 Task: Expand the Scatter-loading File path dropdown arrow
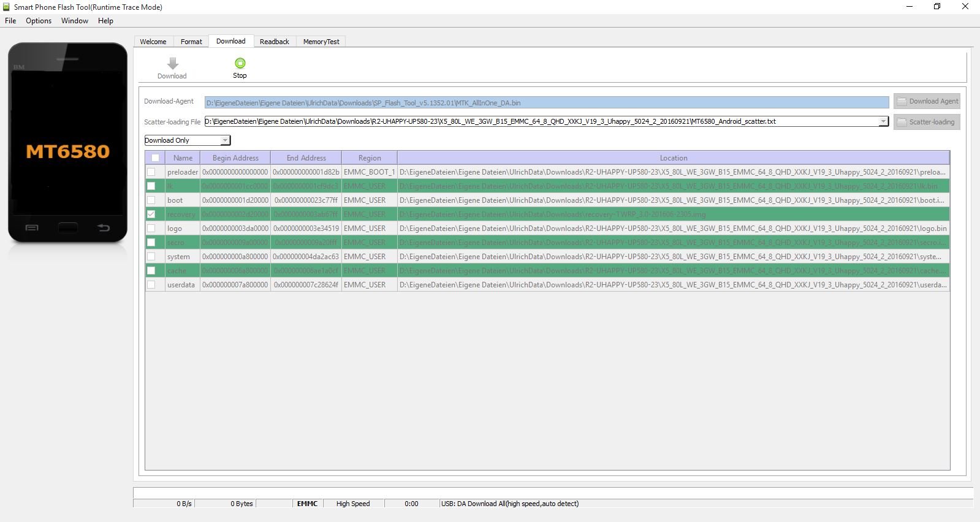click(x=883, y=121)
